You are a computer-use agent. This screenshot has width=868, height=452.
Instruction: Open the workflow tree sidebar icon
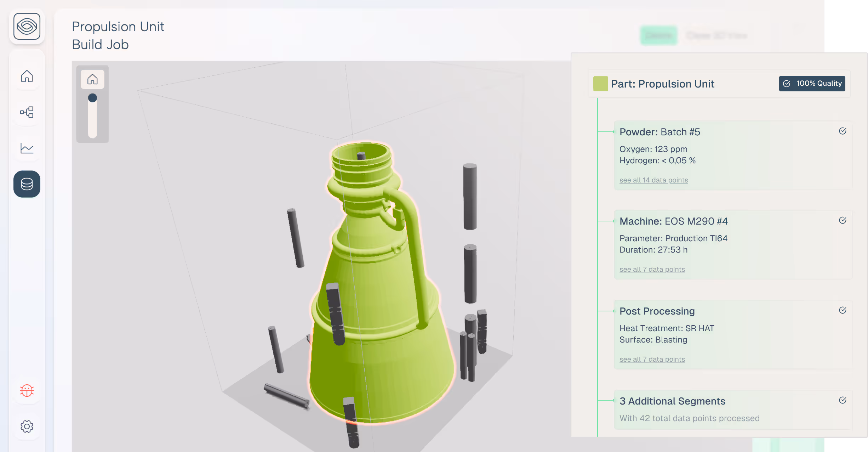[x=27, y=112]
